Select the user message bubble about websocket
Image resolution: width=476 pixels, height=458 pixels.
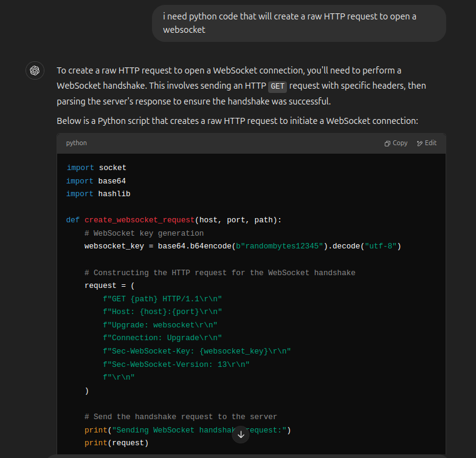coord(298,23)
